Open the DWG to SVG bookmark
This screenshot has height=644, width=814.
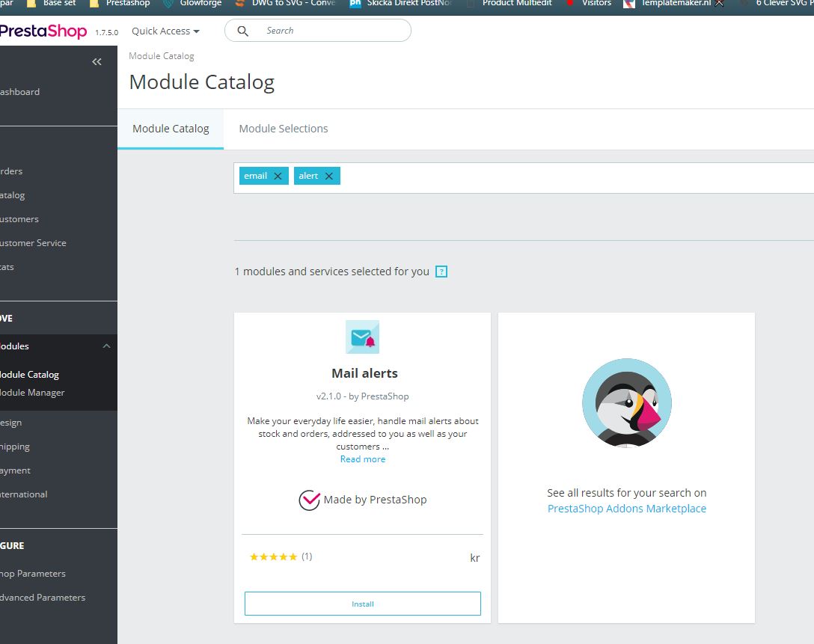point(285,3)
